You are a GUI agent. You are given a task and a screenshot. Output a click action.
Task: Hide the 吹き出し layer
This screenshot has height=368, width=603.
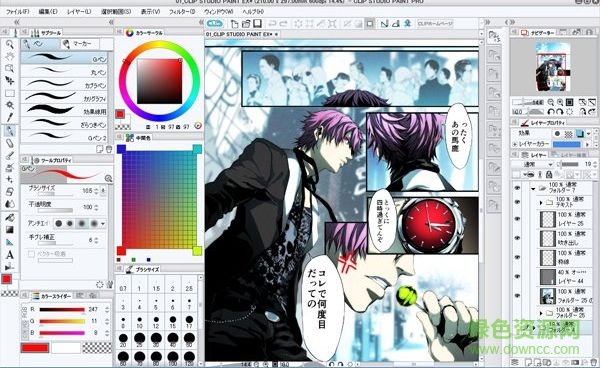[x=517, y=238]
